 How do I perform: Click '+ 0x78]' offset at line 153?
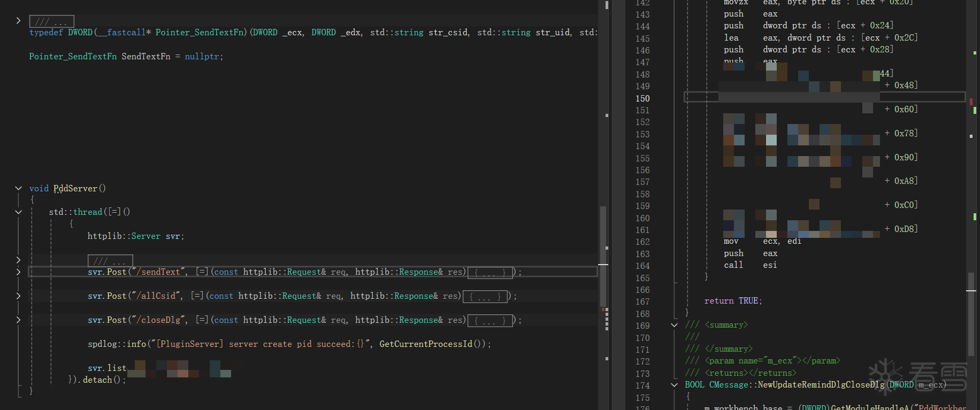[901, 134]
